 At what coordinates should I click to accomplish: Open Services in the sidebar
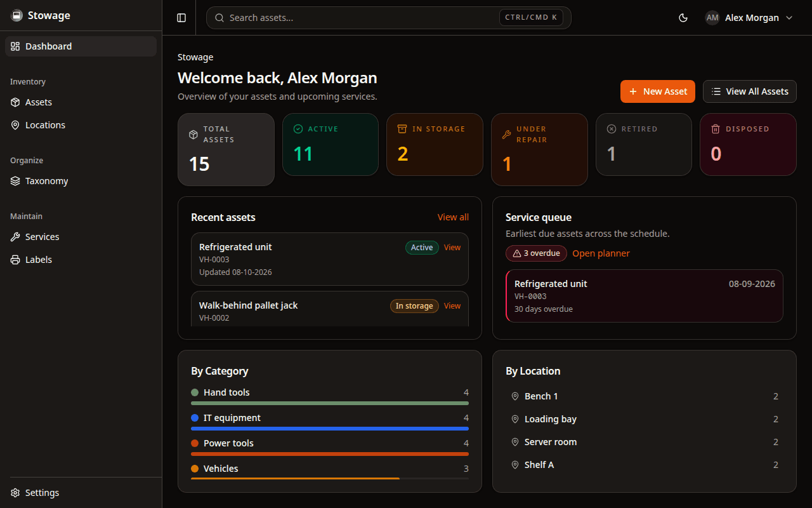pos(81,237)
